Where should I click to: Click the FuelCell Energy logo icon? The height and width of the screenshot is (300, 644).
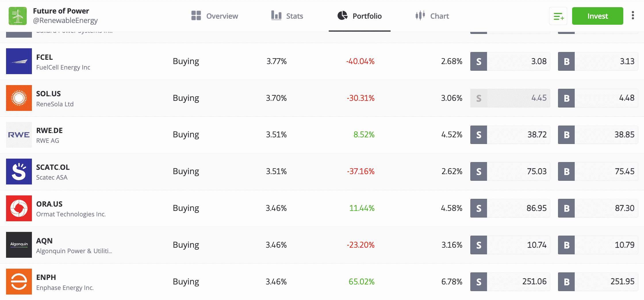19,61
